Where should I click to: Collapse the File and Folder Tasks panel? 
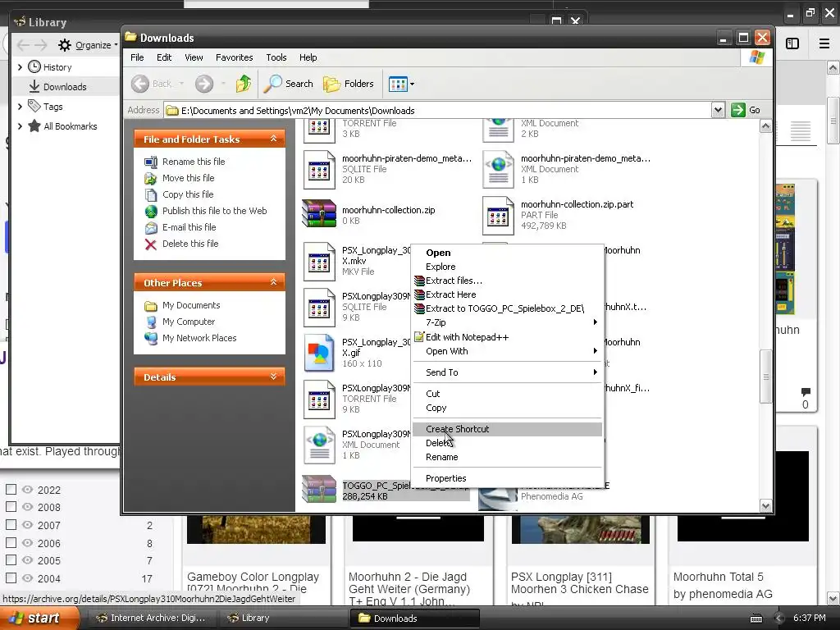point(273,139)
